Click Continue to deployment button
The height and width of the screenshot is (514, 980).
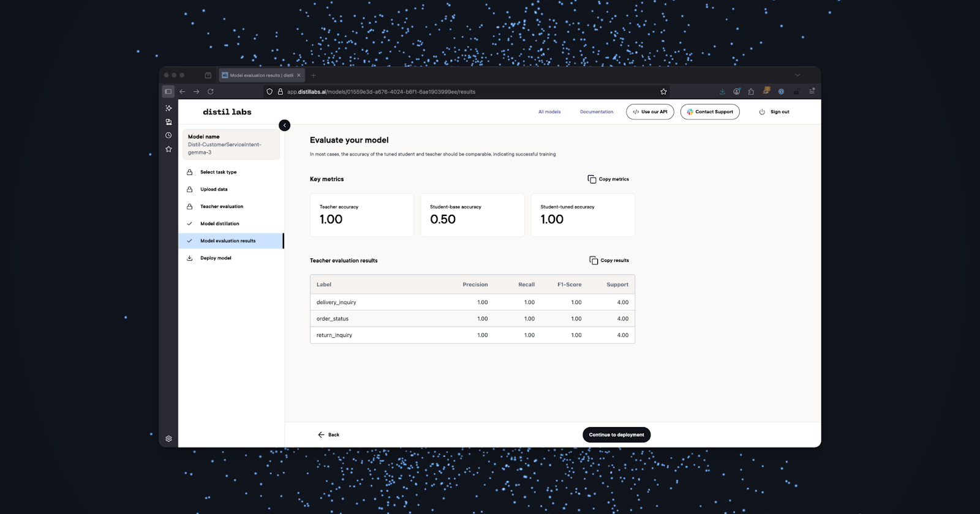click(x=616, y=435)
